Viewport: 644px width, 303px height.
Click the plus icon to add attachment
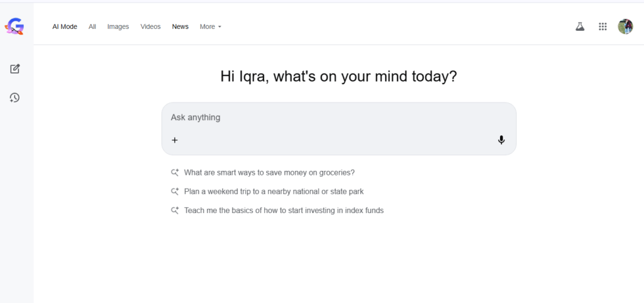(175, 140)
